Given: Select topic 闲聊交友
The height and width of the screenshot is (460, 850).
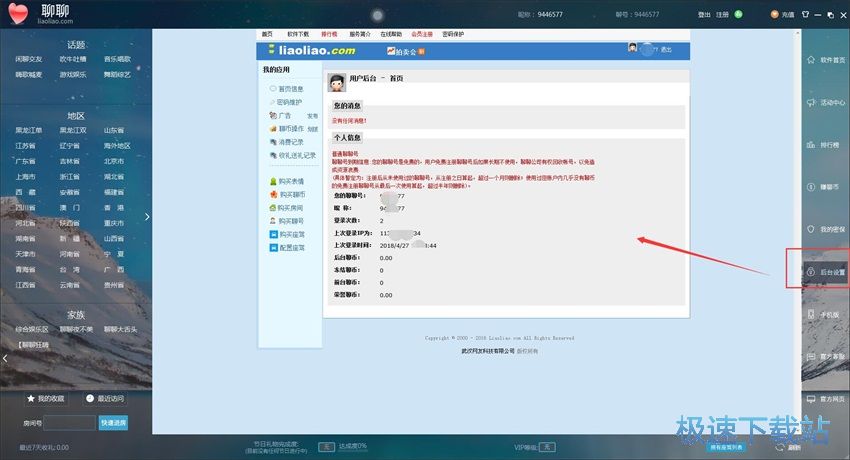Looking at the screenshot, I should point(29,59).
